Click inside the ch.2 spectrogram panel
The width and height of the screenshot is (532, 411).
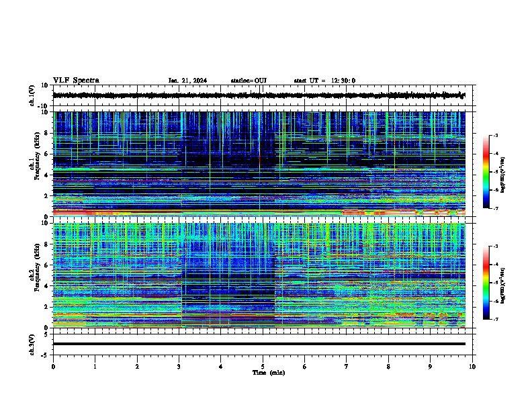click(x=259, y=275)
